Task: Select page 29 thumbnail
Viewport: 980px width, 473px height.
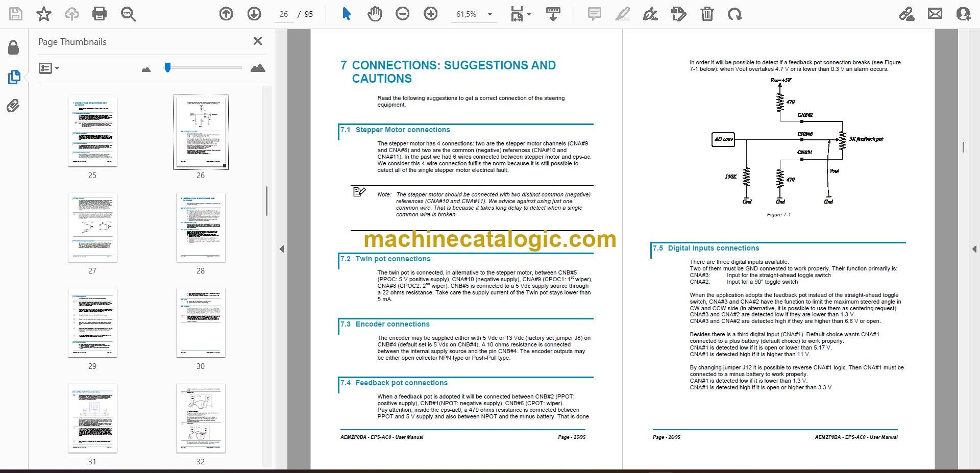Action: coord(92,323)
